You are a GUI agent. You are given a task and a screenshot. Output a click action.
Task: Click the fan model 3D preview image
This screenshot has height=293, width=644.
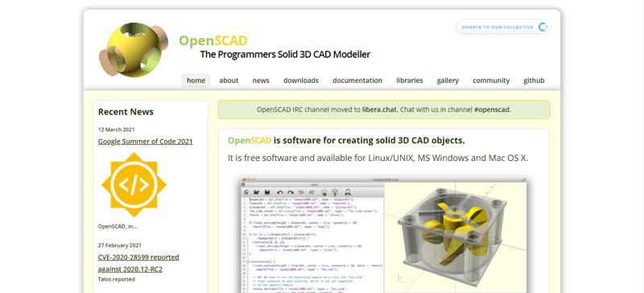pos(456,237)
